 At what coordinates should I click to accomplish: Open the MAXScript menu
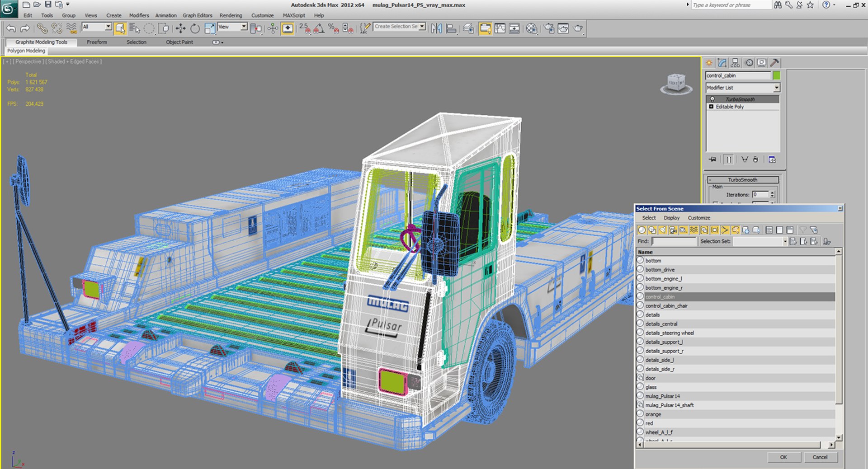click(x=294, y=15)
